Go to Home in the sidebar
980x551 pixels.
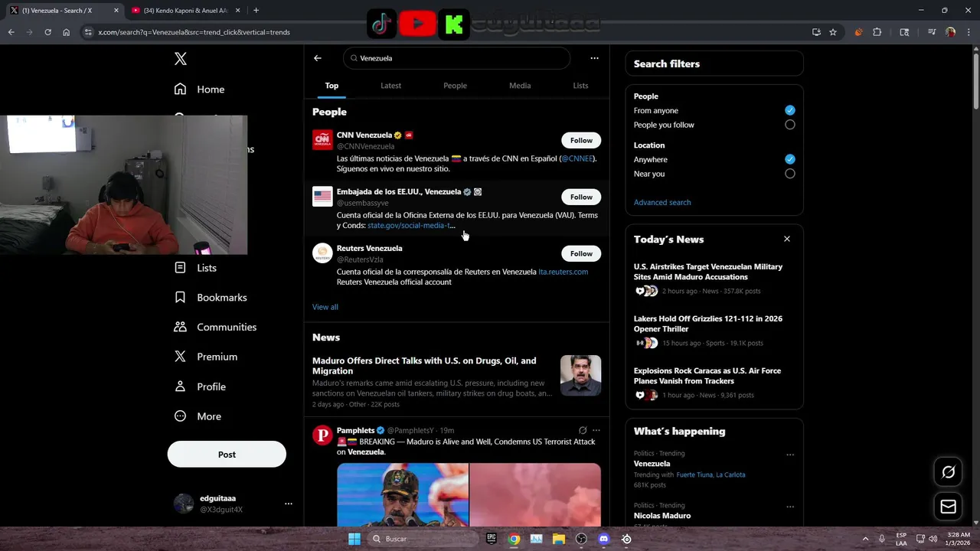pyautogui.click(x=199, y=90)
